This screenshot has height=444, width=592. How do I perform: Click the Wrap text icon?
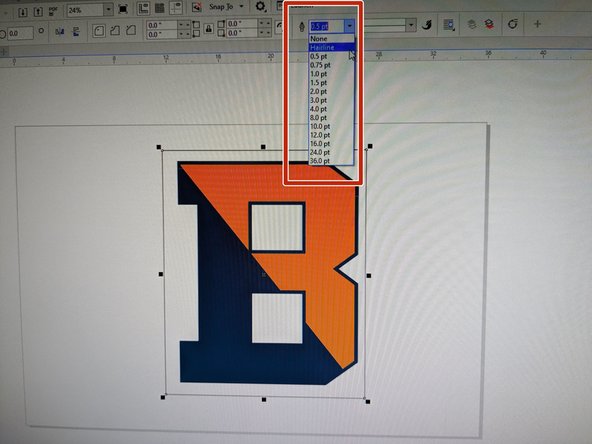(449, 25)
